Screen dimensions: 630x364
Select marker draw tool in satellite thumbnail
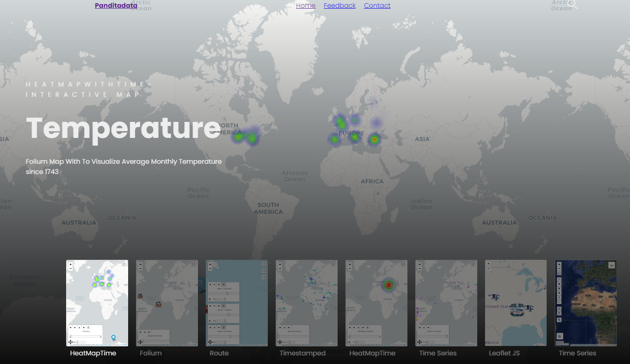click(x=559, y=297)
